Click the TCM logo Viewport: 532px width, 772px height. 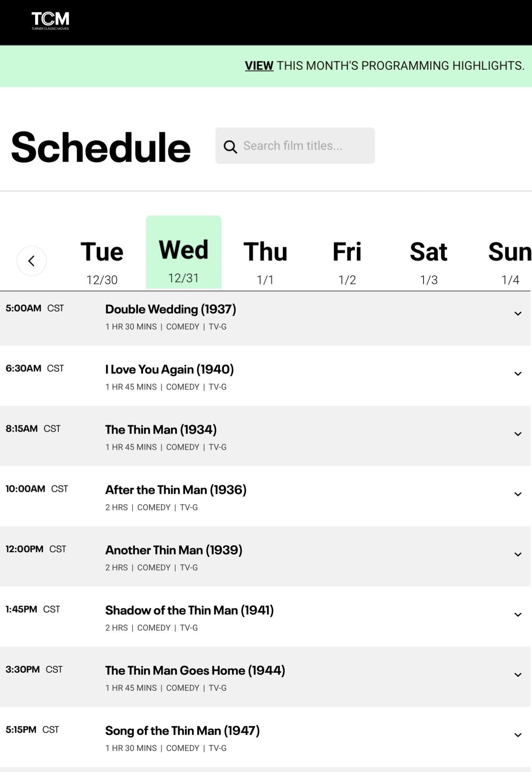[x=50, y=21]
